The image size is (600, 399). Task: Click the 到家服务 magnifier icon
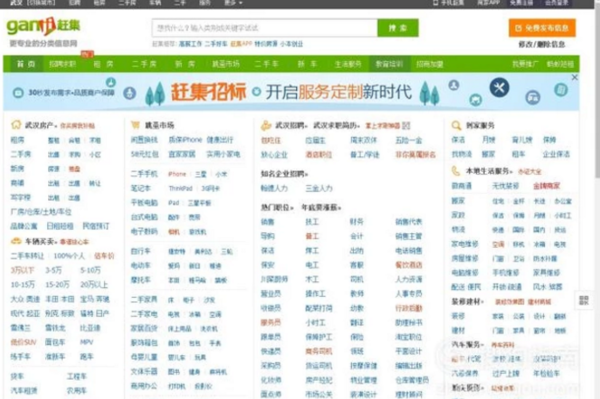point(456,125)
